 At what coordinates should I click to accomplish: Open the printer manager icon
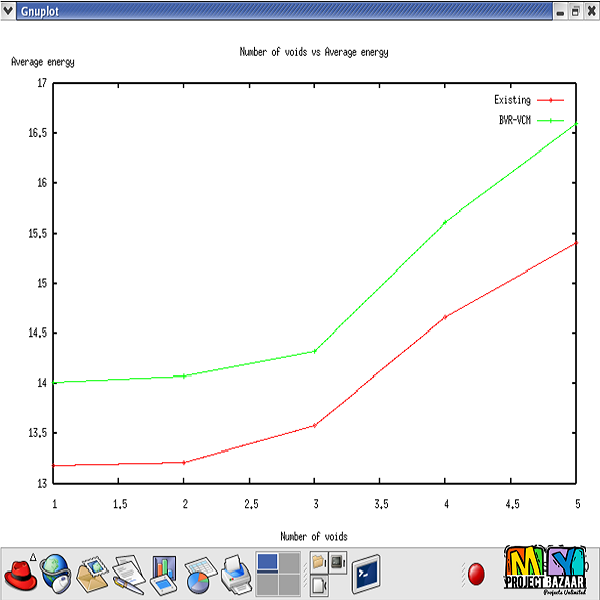click(x=236, y=574)
